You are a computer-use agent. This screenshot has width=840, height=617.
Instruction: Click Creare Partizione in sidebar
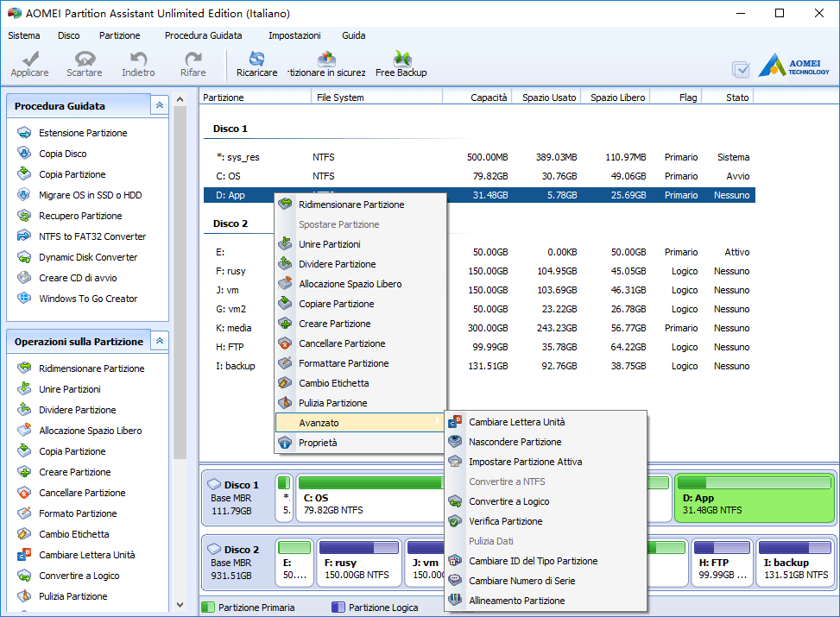(x=74, y=471)
